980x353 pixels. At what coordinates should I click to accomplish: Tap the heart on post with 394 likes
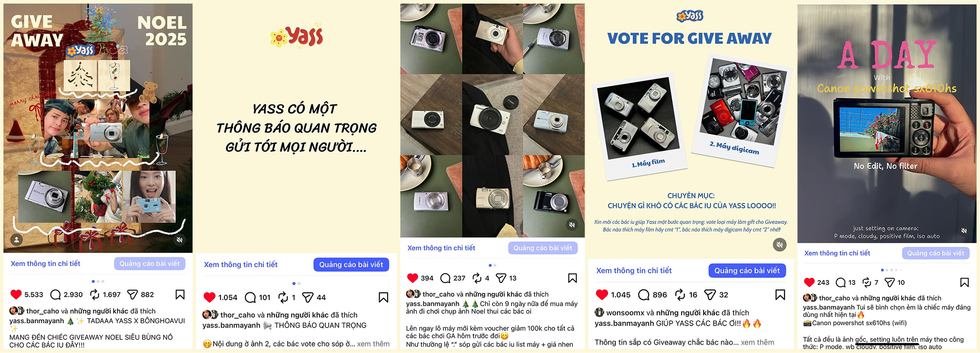point(413,278)
